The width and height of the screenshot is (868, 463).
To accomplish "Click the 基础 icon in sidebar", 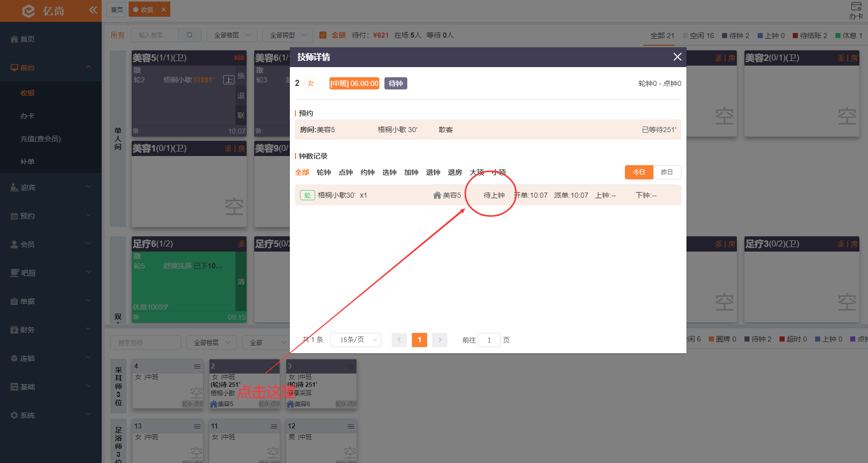I will 14,387.
